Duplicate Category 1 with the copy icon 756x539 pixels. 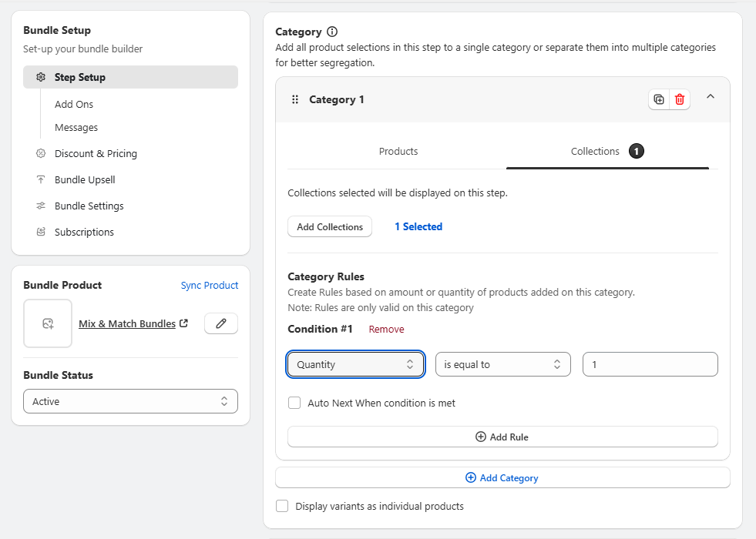(659, 99)
